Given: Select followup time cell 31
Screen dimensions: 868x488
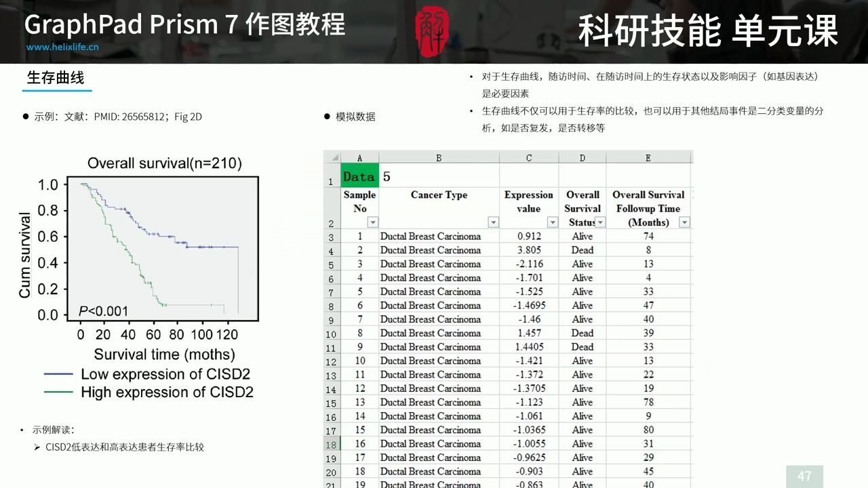Looking at the screenshot, I should click(648, 444).
